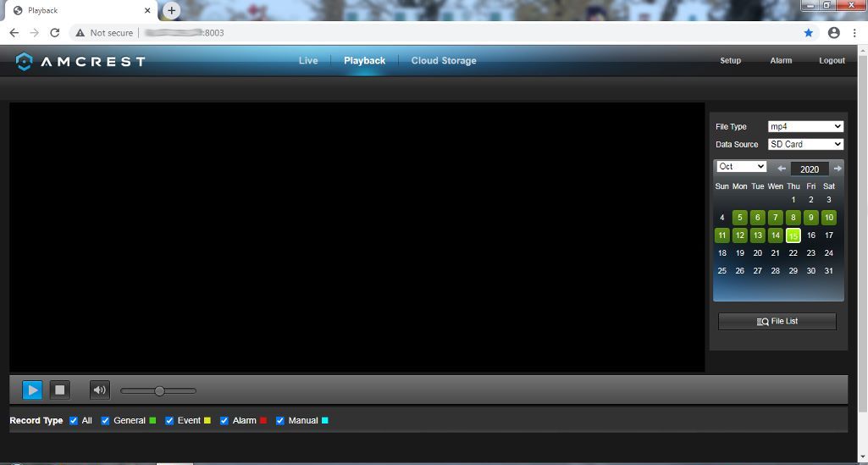The image size is (868, 465).
Task: Switch to the Live tab
Action: pyautogui.click(x=308, y=61)
